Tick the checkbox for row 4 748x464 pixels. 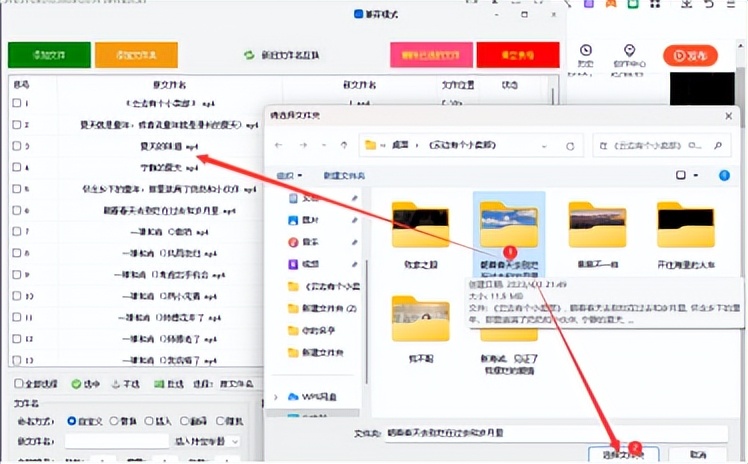tap(17, 167)
